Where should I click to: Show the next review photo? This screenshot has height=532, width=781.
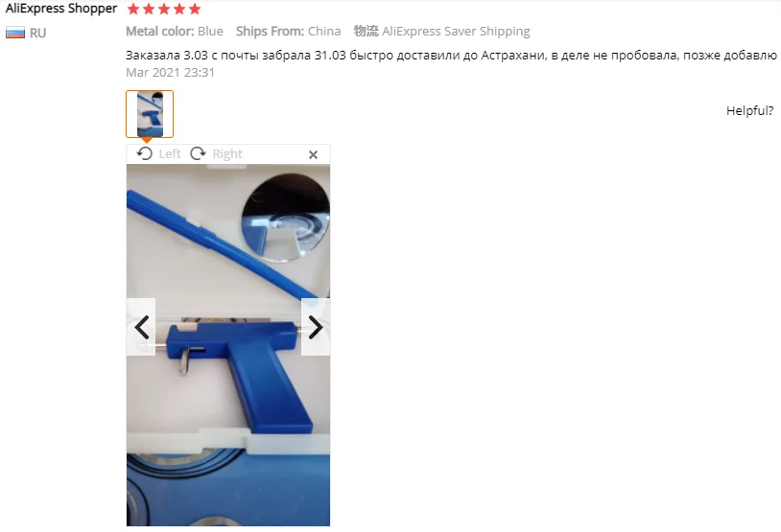tap(316, 327)
